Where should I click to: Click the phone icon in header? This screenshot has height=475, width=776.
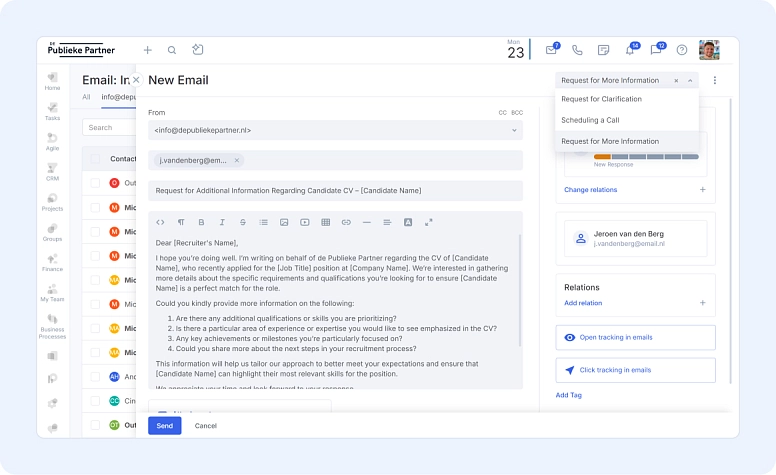577,50
